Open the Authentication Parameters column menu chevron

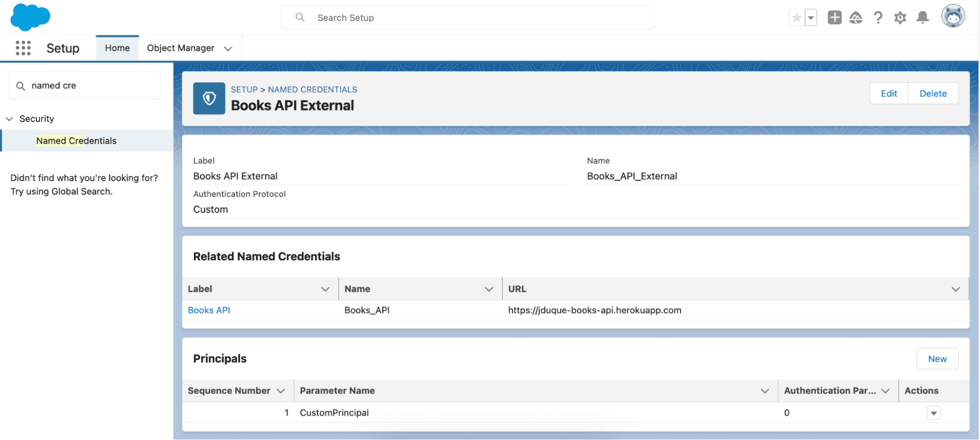pyautogui.click(x=885, y=391)
